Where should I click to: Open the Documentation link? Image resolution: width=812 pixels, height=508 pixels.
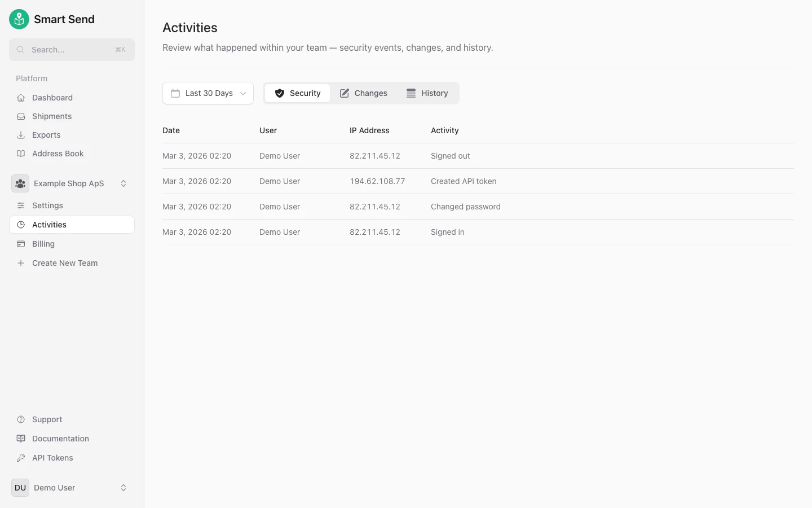[x=60, y=438]
